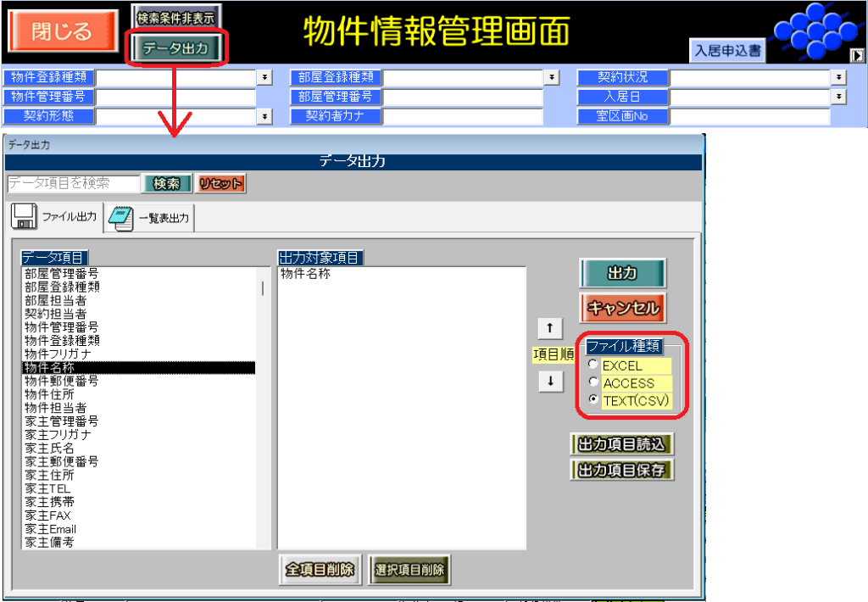The image size is (868, 602).
Task: Click the floppy disk file output icon
Action: [x=25, y=217]
